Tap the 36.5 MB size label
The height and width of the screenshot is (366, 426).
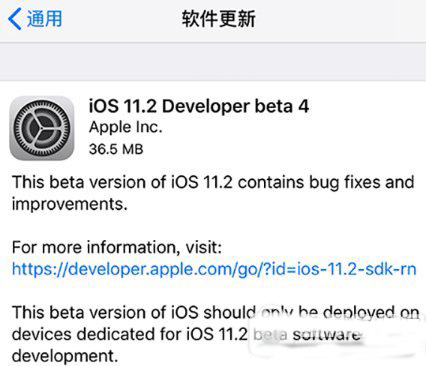click(x=116, y=149)
